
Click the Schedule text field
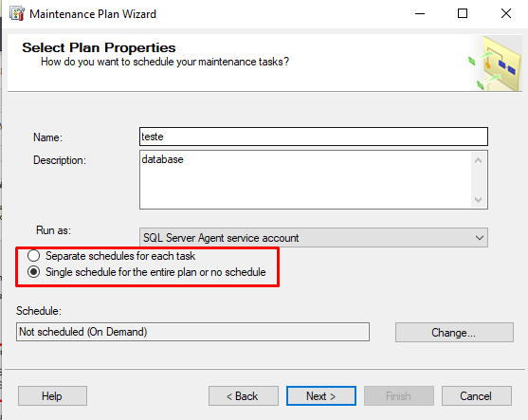coord(193,332)
